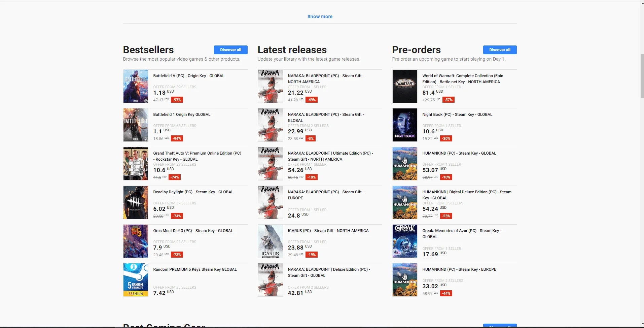The image size is (644, 328).
Task: Go to NARAKA Ultimate Edition North America listing
Action: [330, 156]
